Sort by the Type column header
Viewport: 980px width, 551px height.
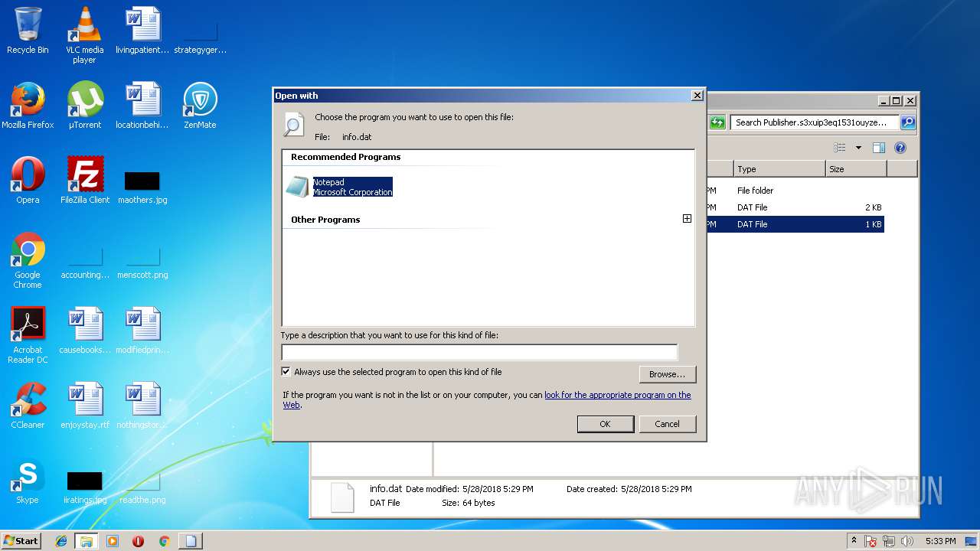point(779,169)
